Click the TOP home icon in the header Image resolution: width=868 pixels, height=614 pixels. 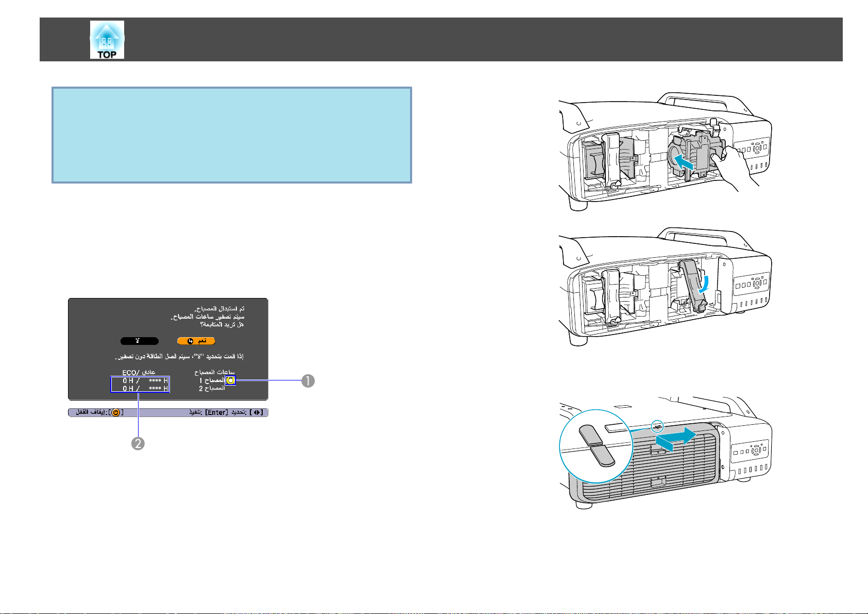pyautogui.click(x=107, y=40)
